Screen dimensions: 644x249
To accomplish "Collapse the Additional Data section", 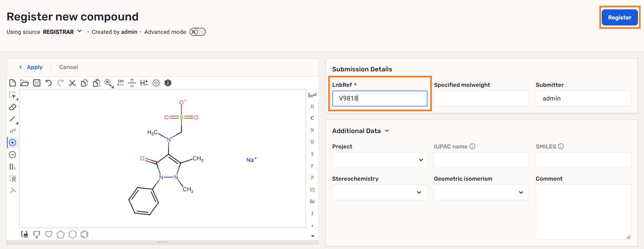I will [x=387, y=131].
